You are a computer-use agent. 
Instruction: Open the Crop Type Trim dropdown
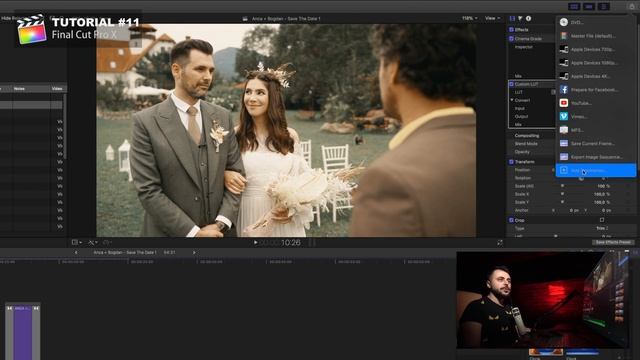tap(602, 228)
